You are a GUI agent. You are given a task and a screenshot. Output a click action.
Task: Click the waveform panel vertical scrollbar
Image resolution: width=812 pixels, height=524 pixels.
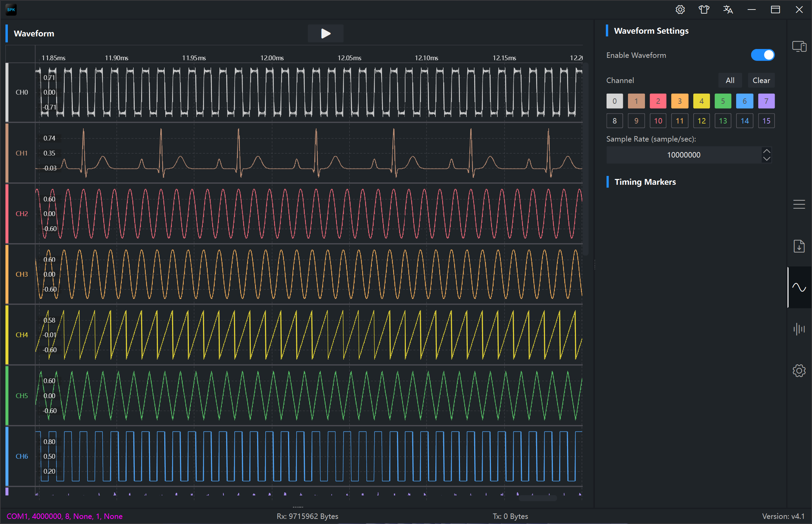click(586, 159)
